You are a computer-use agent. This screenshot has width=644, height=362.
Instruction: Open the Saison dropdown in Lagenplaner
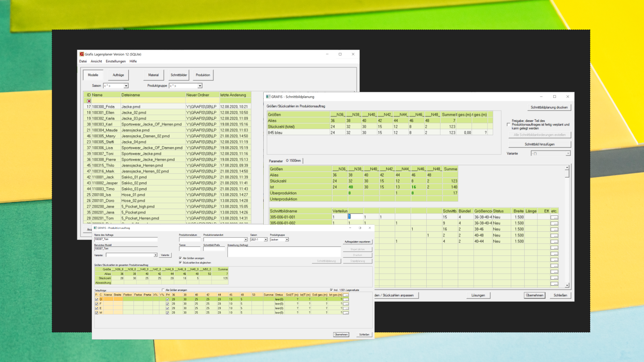click(126, 86)
